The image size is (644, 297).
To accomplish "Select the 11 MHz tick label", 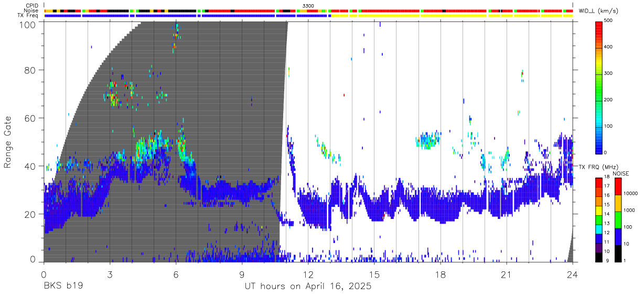I will tap(607, 243).
